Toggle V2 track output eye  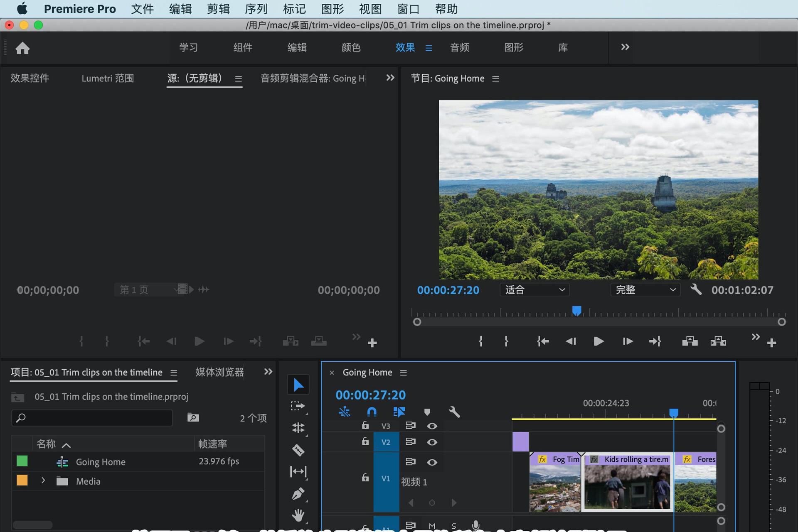click(x=432, y=442)
